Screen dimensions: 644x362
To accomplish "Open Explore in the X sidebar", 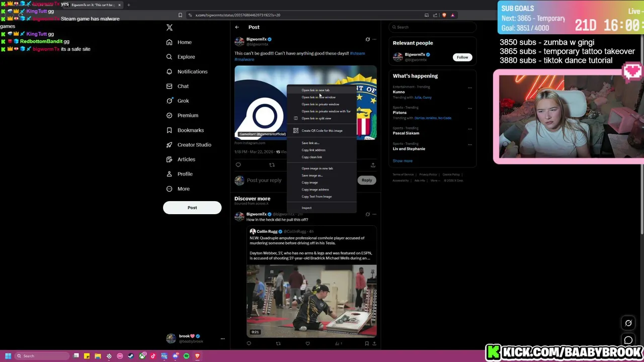I will pyautogui.click(x=180, y=57).
